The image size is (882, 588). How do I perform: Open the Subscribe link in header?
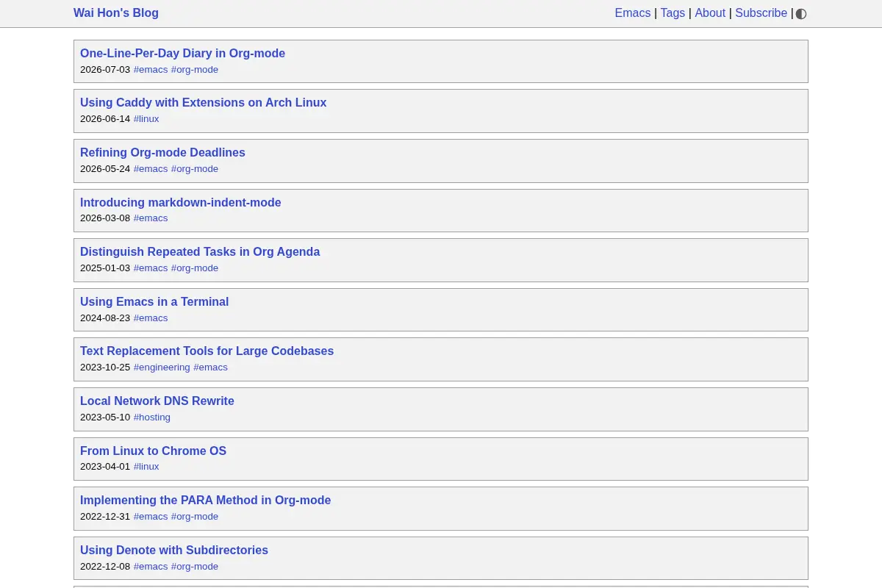point(761,13)
